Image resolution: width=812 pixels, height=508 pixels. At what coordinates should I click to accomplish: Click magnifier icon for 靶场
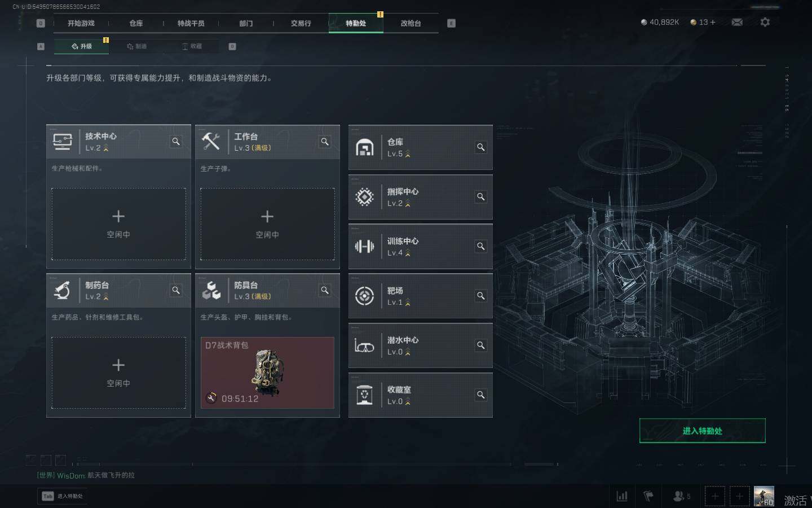click(x=481, y=296)
